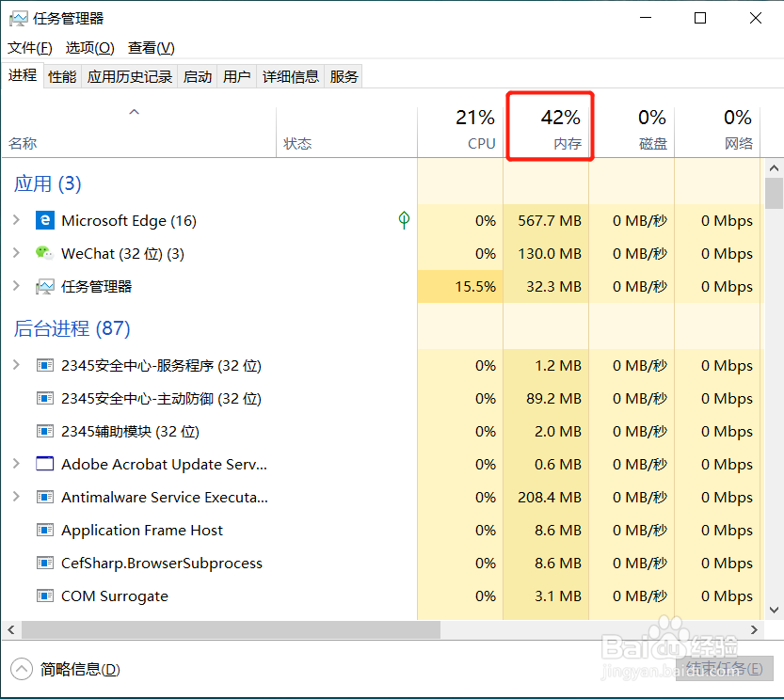The width and height of the screenshot is (784, 699).
Task: Open the 查看(V) menu
Action: [152, 48]
